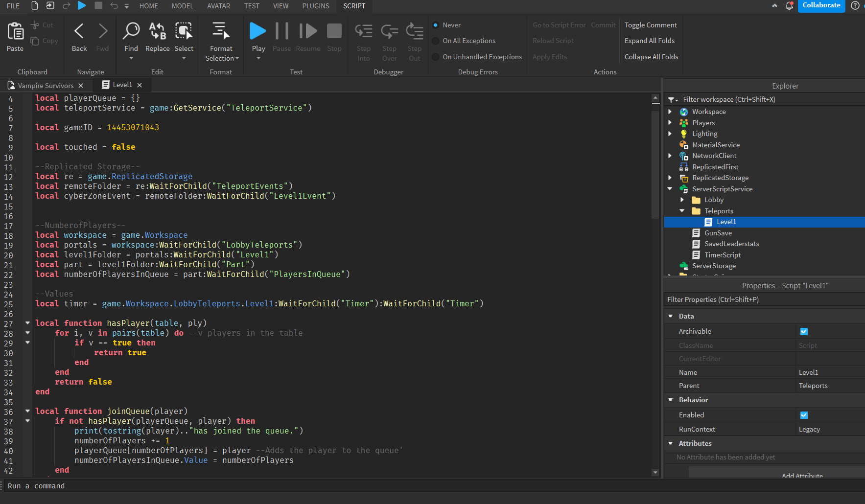The height and width of the screenshot is (504, 865).
Task: Open the help question mark icon
Action: coord(855,5)
